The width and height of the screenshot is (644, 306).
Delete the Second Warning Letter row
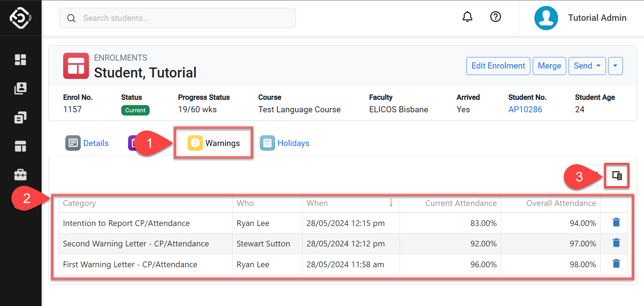616,243
